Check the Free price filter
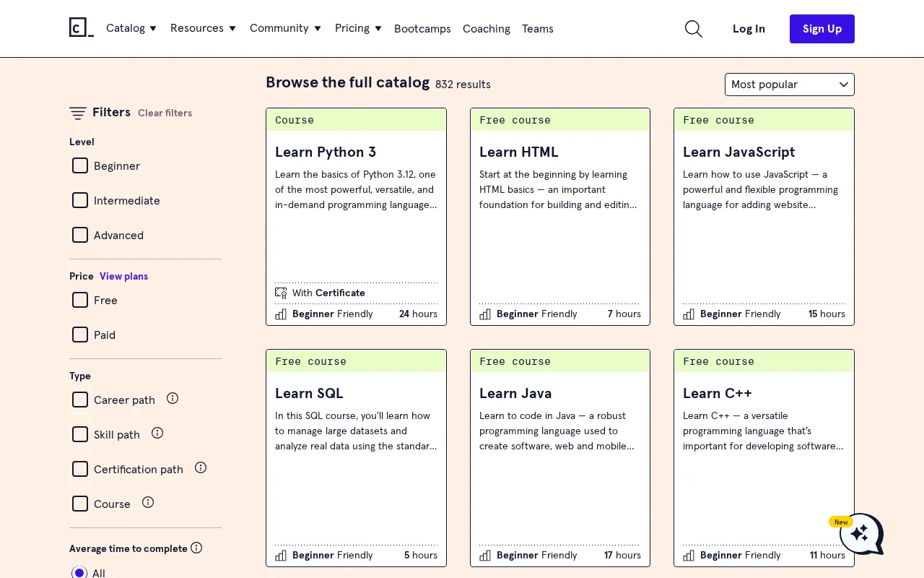This screenshot has height=578, width=924. point(80,300)
